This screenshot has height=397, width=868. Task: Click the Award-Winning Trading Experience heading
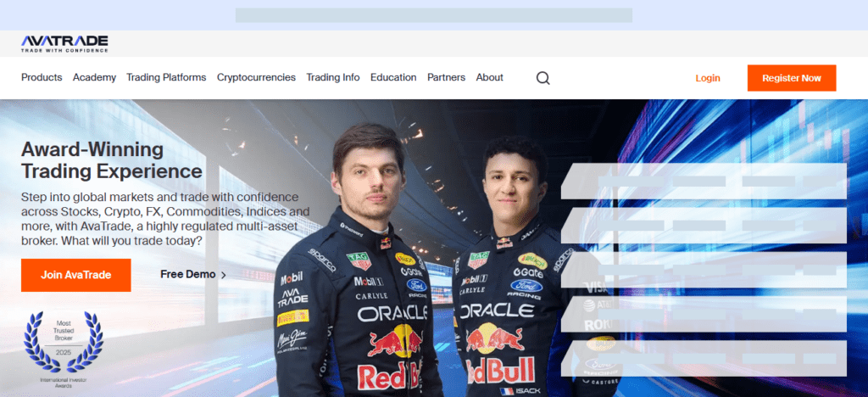point(112,160)
